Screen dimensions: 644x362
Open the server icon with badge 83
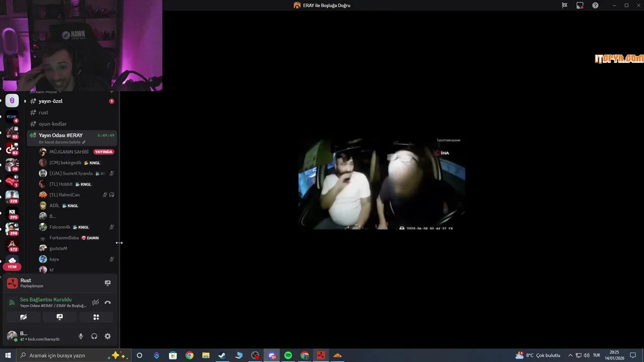pyautogui.click(x=12, y=149)
